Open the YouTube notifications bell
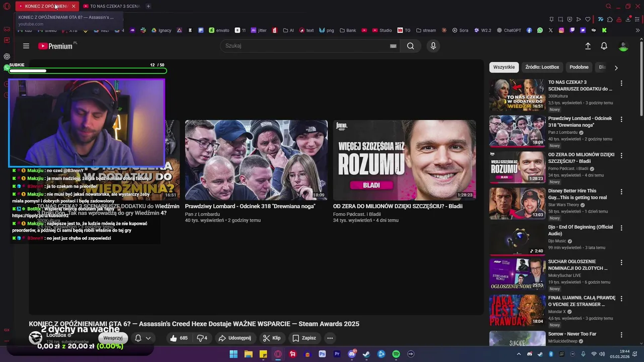The image size is (644, 362). [x=604, y=46]
